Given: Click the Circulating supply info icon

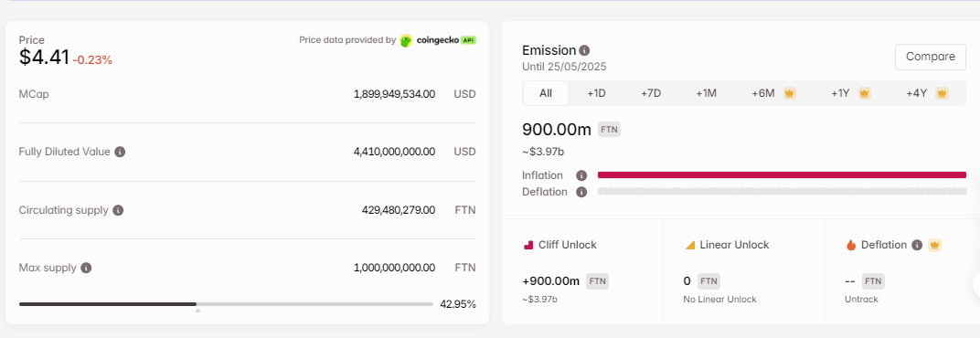Looking at the screenshot, I should 118,210.
